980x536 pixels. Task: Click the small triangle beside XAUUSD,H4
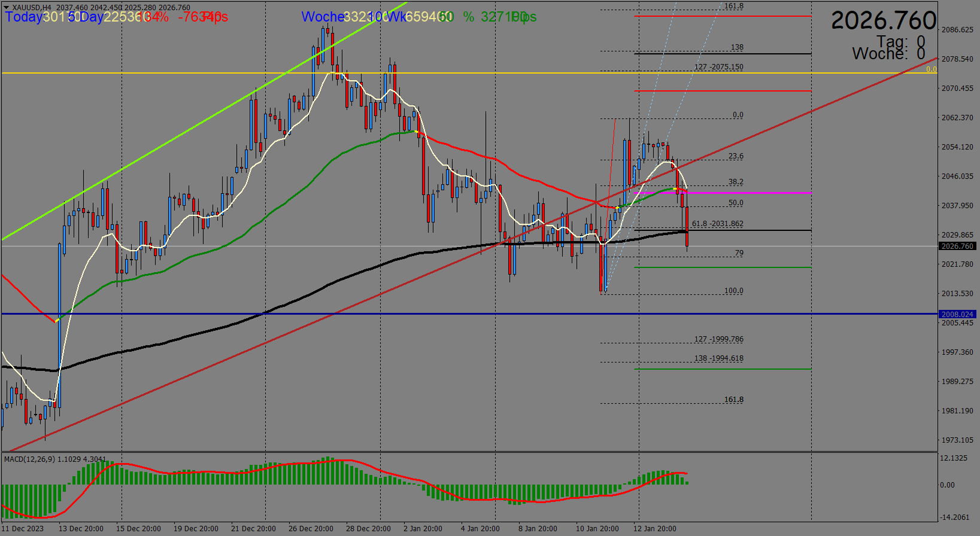pyautogui.click(x=6, y=8)
